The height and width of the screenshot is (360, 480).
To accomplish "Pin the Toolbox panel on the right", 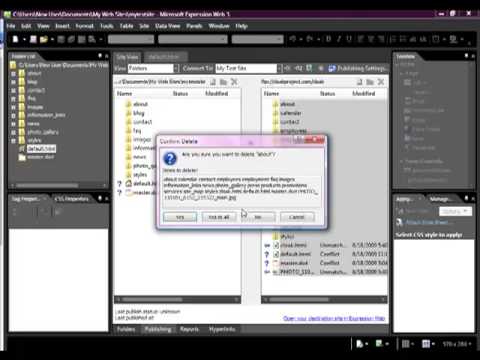I will [x=466, y=56].
